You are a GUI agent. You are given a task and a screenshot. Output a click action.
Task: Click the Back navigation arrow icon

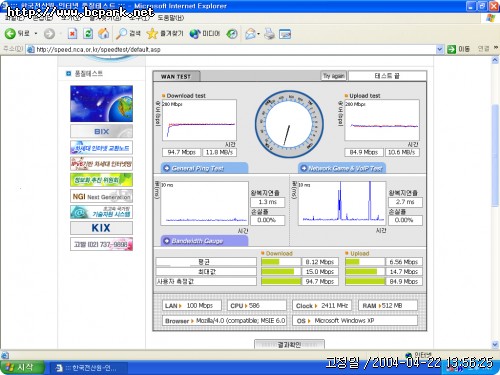pyautogui.click(x=10, y=33)
